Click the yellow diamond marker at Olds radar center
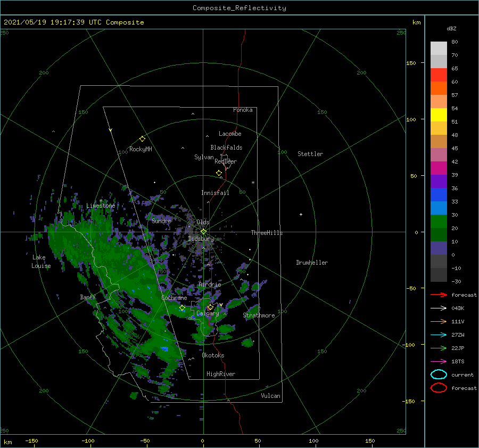Viewport: 479px width, 448px height. (x=203, y=232)
